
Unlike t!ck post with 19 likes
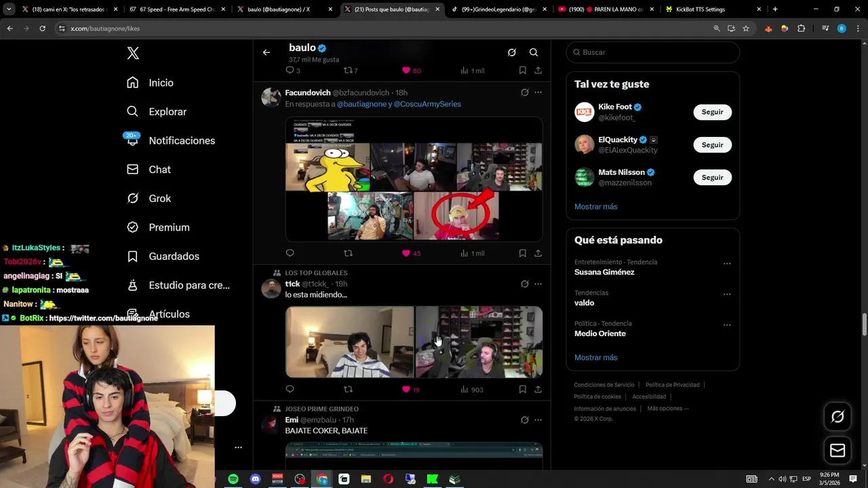click(x=411, y=389)
